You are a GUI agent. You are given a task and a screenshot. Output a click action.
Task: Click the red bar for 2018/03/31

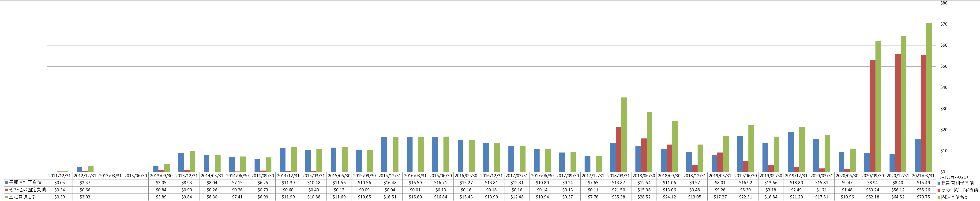[619, 149]
